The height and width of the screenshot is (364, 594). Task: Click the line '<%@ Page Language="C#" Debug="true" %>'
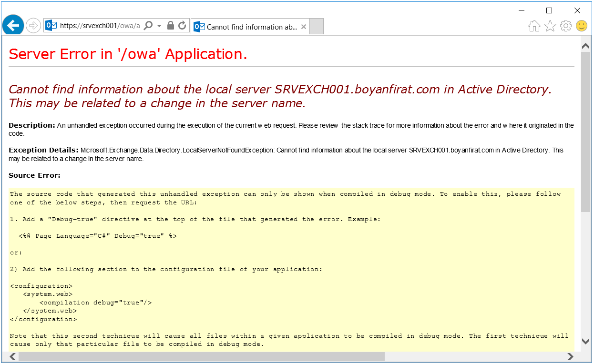point(98,236)
